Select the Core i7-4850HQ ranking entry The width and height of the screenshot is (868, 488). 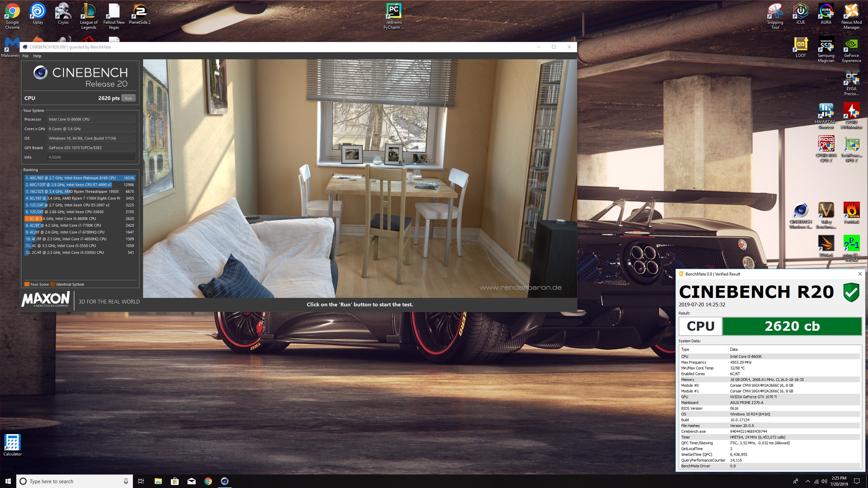[80, 239]
